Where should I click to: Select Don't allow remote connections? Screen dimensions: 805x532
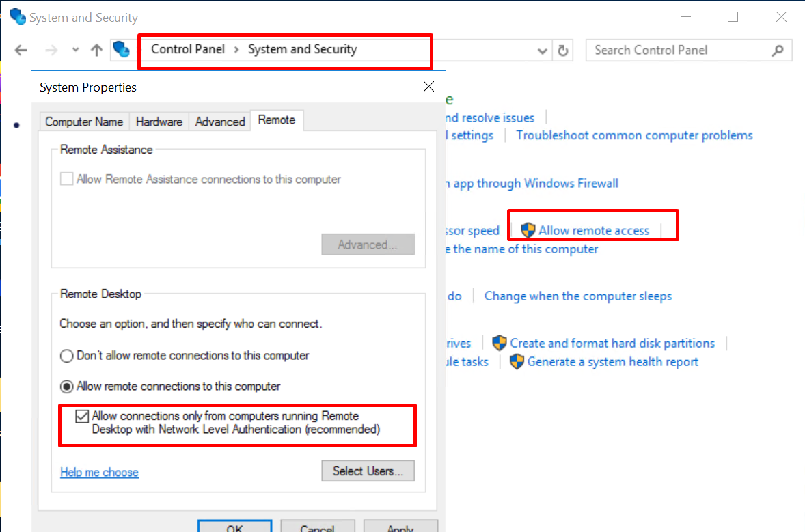click(67, 356)
